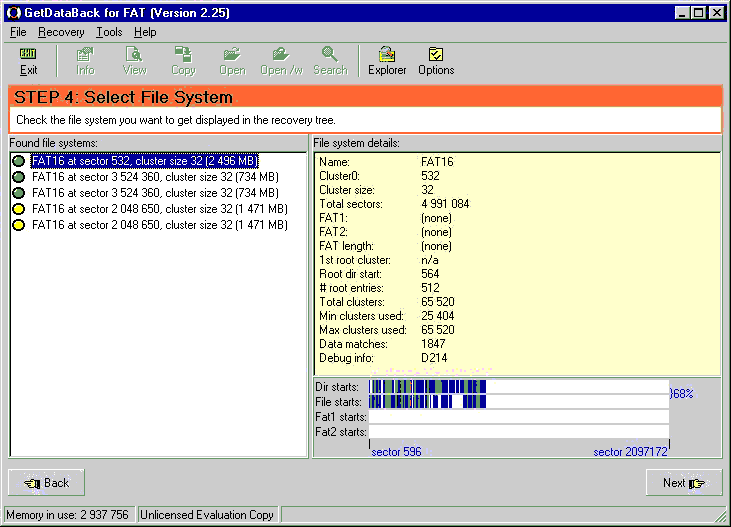The width and height of the screenshot is (731, 527).
Task: Click the GetDataBack title bar icon
Action: point(14,13)
